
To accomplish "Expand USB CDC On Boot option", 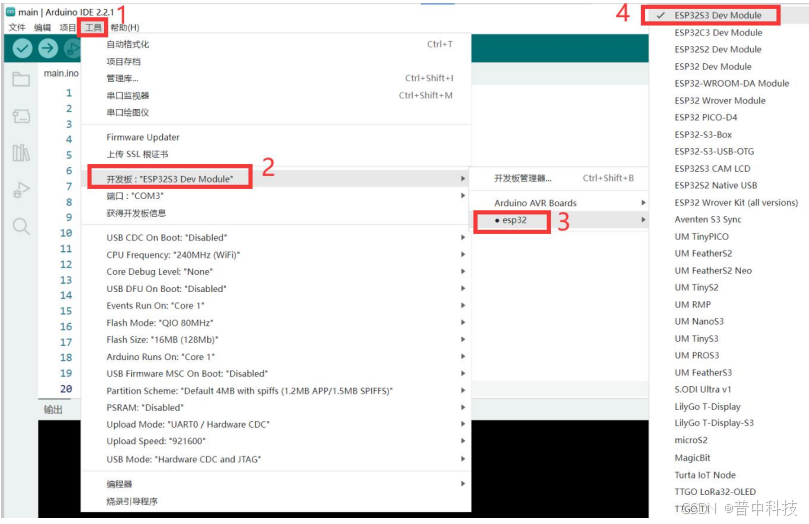I will [x=276, y=238].
